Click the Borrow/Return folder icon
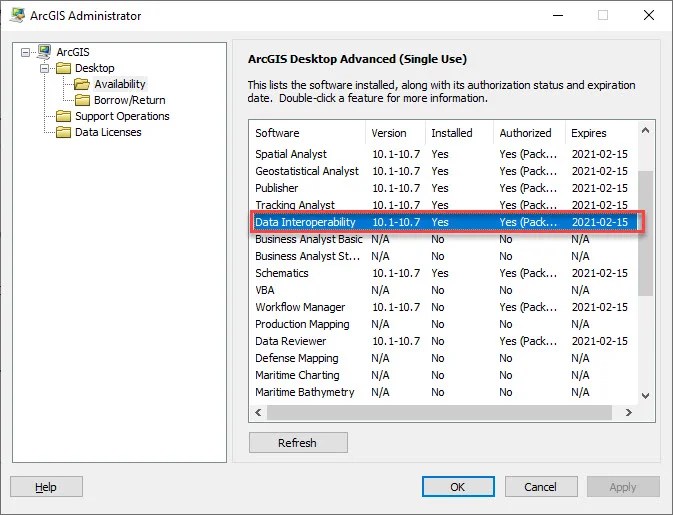 click(82, 100)
